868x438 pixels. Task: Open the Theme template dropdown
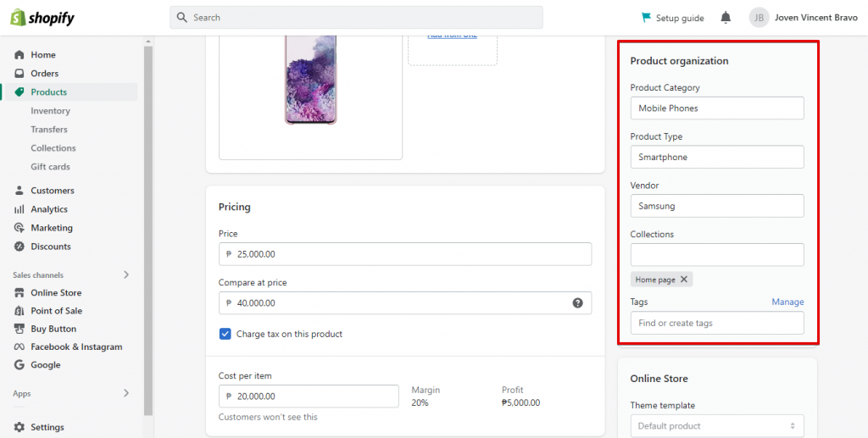click(x=717, y=426)
